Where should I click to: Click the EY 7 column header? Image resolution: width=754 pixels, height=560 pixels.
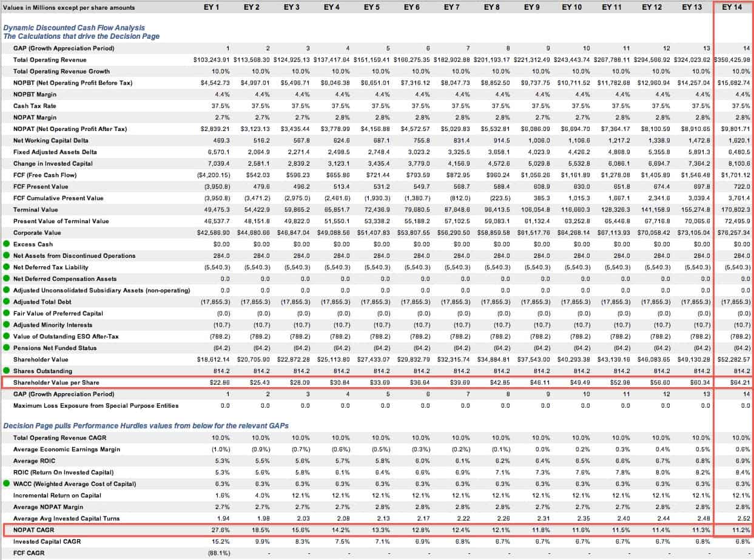pos(453,7)
